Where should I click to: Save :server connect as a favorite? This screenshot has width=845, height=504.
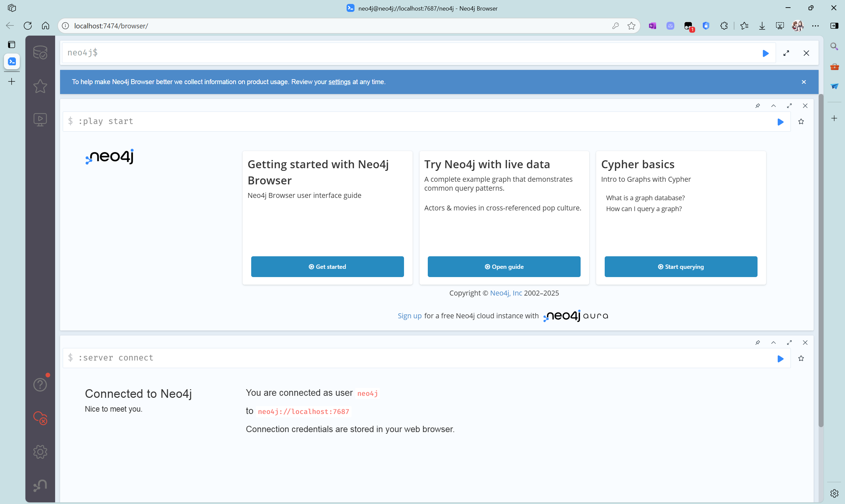coord(801,358)
